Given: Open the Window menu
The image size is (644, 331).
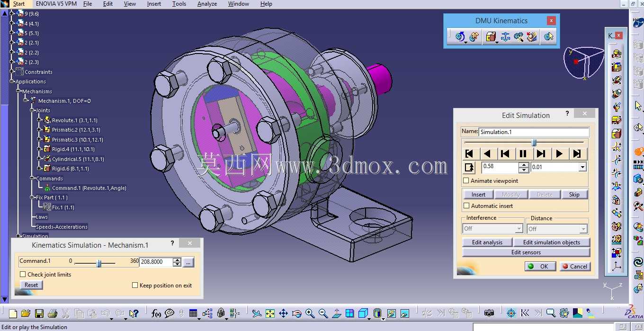Looking at the screenshot, I should pyautogui.click(x=239, y=4).
